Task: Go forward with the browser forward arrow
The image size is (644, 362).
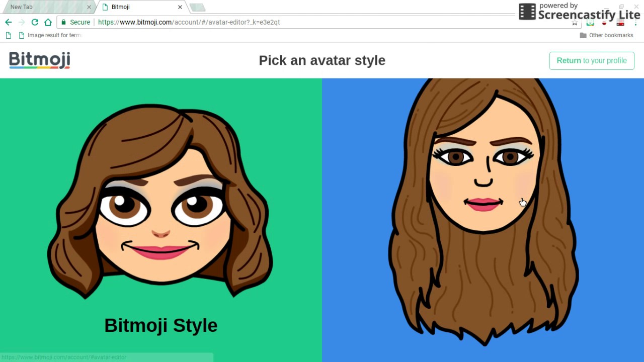Action: point(21,22)
